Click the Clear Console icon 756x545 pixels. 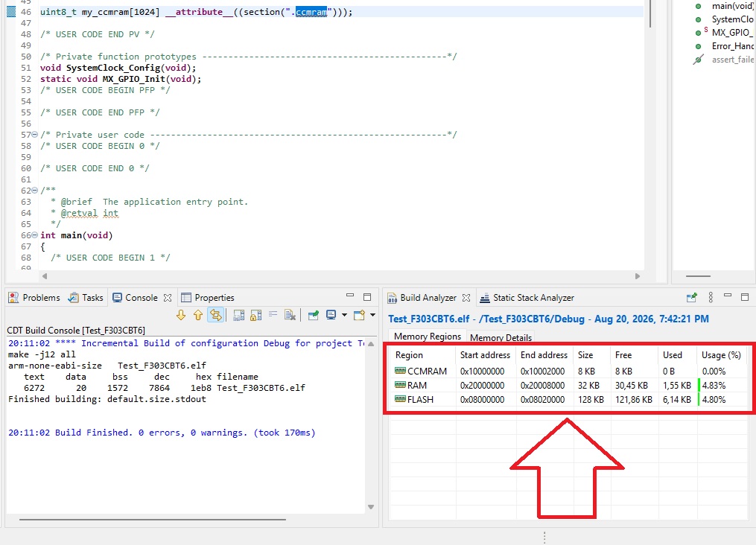click(x=290, y=315)
